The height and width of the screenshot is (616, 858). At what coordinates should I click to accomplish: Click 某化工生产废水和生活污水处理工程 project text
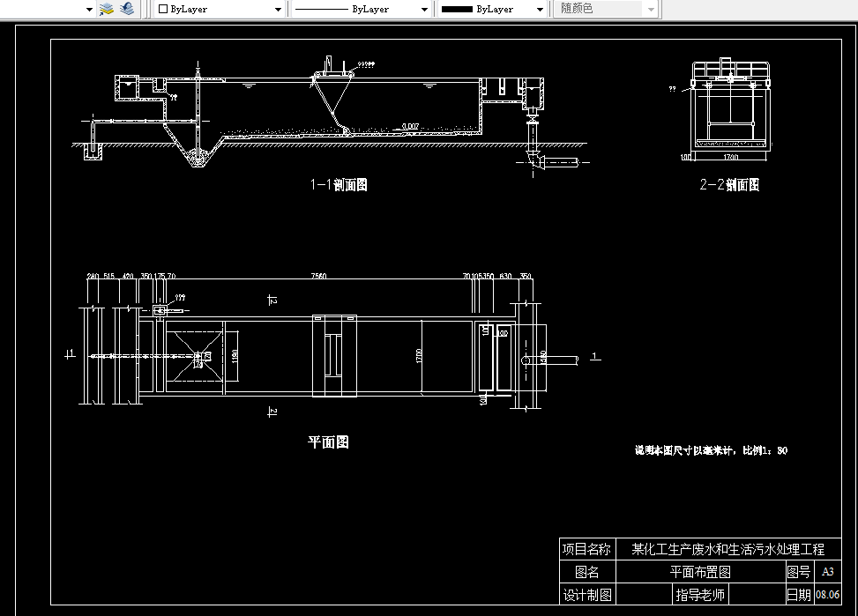[x=728, y=549]
